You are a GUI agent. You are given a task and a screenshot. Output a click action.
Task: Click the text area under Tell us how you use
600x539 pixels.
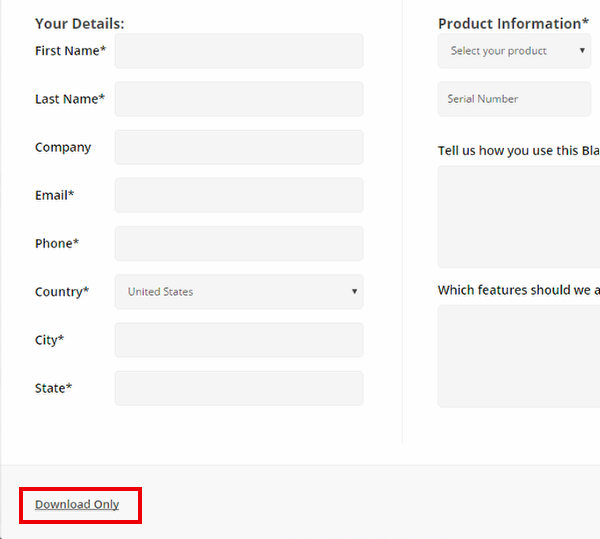pyautogui.click(x=519, y=217)
